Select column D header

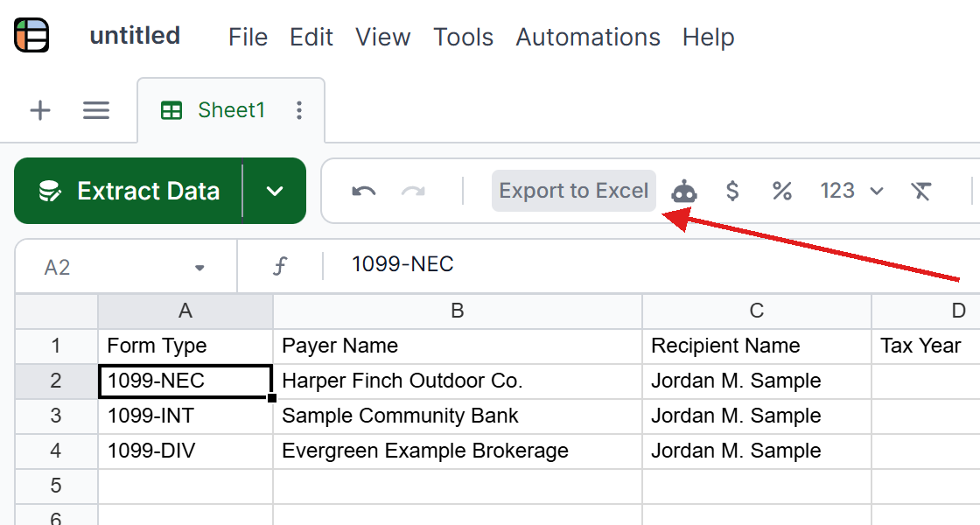pos(927,311)
